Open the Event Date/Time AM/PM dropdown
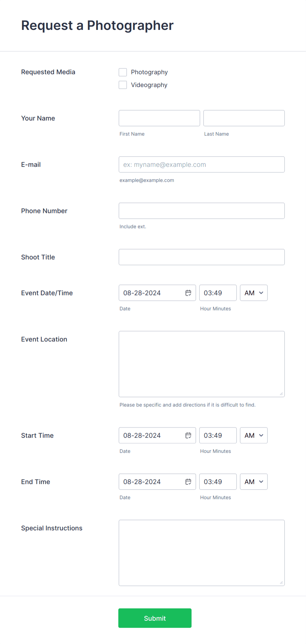 [253, 293]
